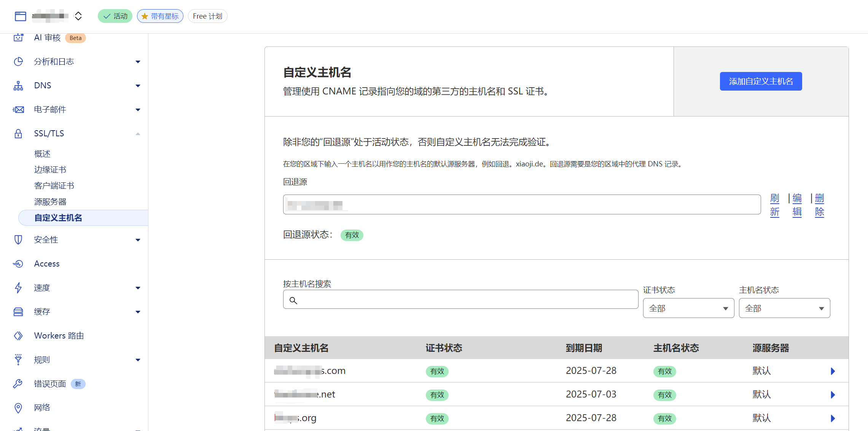Click the error pages wrench icon

[x=18, y=384]
